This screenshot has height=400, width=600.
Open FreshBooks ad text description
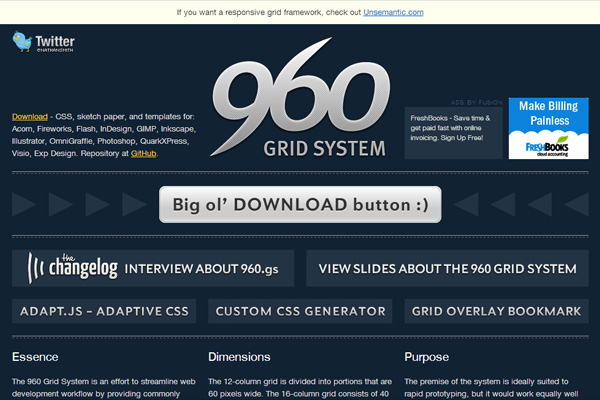453,132
